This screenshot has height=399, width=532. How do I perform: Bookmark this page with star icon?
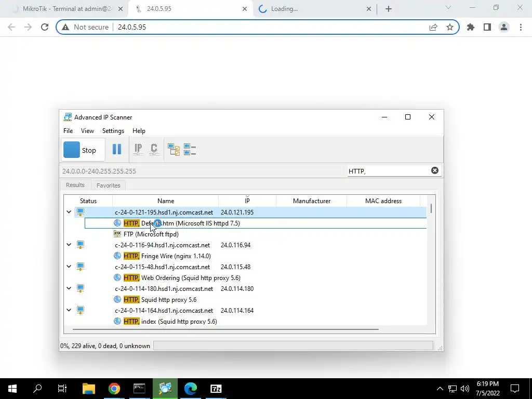pyautogui.click(x=449, y=27)
